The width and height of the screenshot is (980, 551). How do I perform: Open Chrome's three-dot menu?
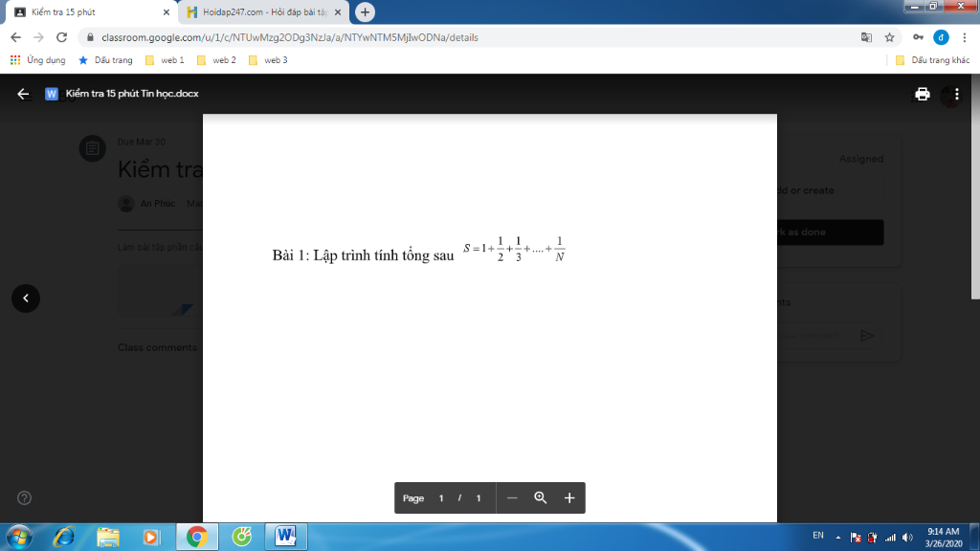(x=965, y=37)
